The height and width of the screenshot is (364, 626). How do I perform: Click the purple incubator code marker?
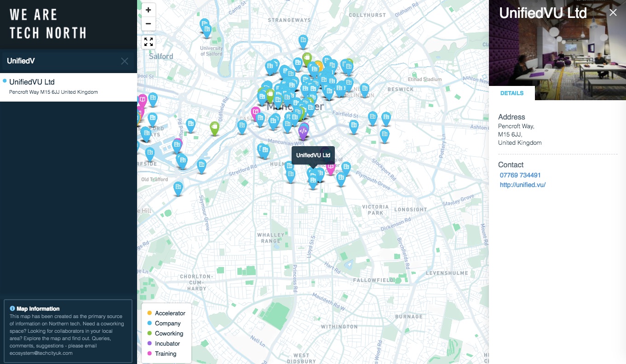[x=303, y=131]
